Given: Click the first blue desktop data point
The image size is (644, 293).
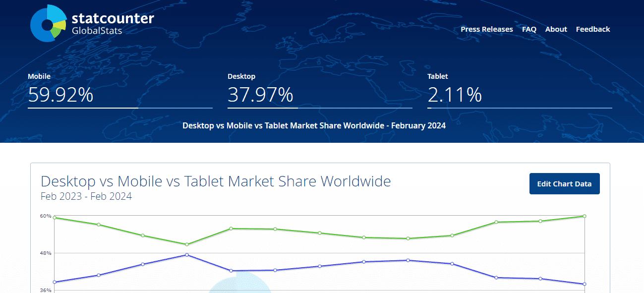Looking at the screenshot, I should (x=54, y=282).
